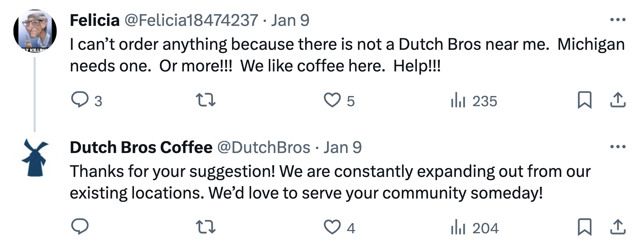This screenshot has height=249, width=644.
Task: Open the @DutchBros handle link
Action: tap(264, 147)
